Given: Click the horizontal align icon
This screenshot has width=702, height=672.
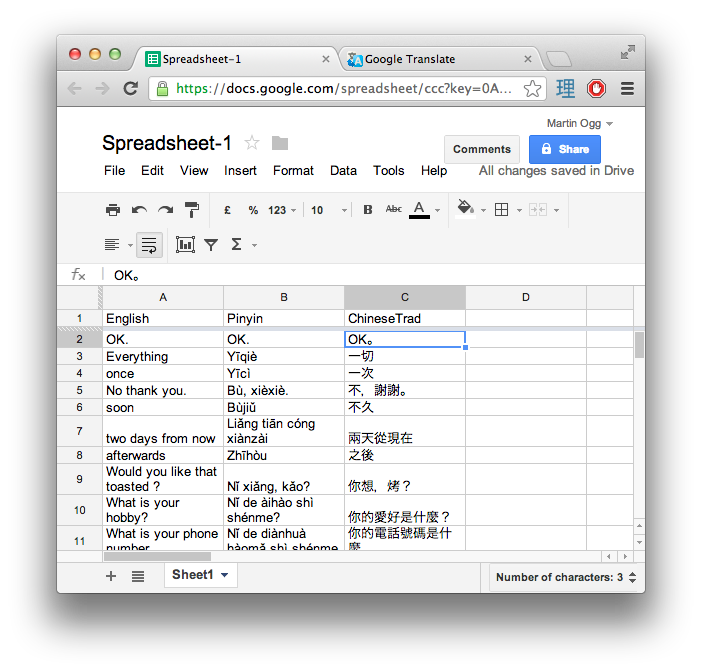Looking at the screenshot, I should 112,245.
